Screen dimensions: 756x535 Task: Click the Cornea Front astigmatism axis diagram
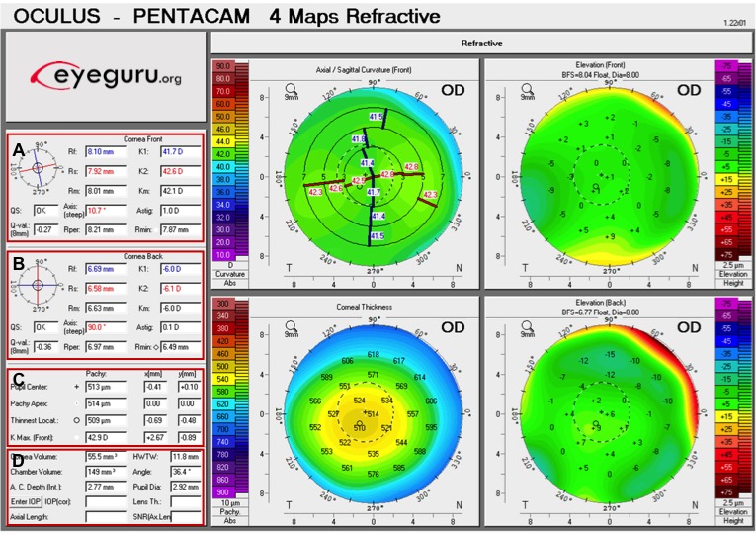[38, 168]
